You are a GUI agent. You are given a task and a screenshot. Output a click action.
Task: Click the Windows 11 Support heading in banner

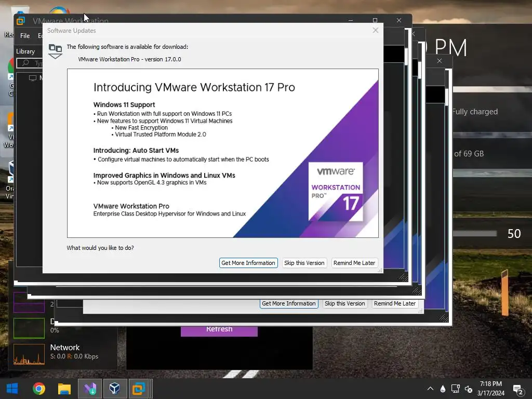[124, 104]
